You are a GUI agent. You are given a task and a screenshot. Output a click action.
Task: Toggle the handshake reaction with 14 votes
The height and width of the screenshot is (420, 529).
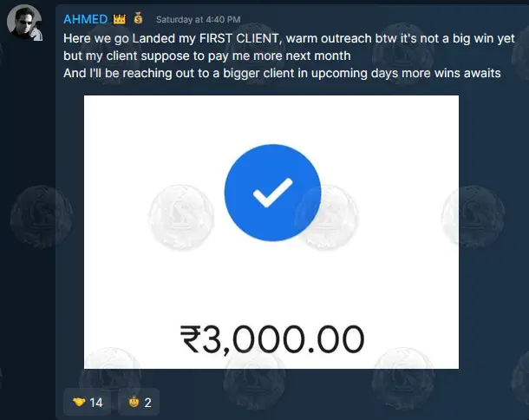[88, 402]
